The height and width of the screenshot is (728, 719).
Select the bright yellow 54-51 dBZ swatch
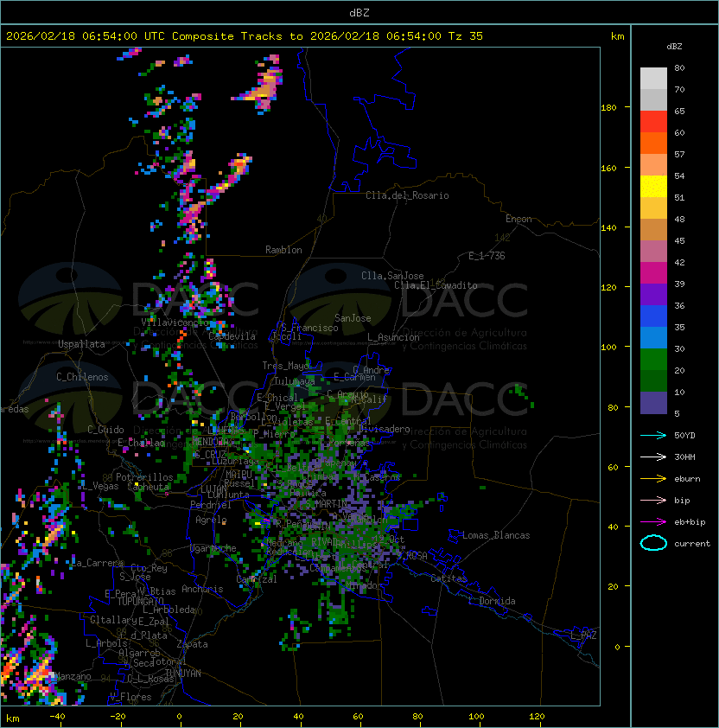[653, 186]
